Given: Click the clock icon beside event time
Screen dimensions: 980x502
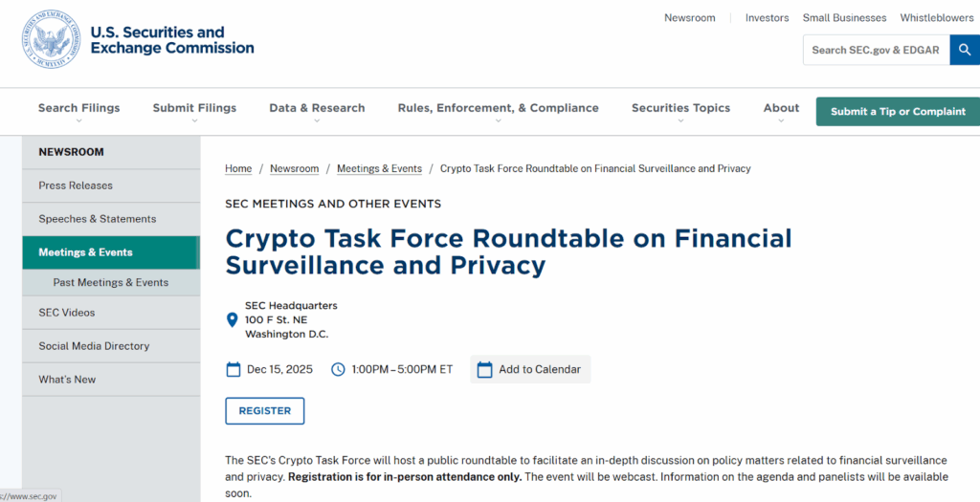Looking at the screenshot, I should pyautogui.click(x=338, y=369).
